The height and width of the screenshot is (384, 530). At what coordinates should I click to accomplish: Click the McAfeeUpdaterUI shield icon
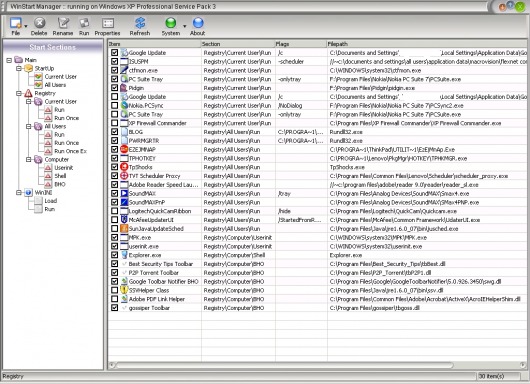coord(124,220)
